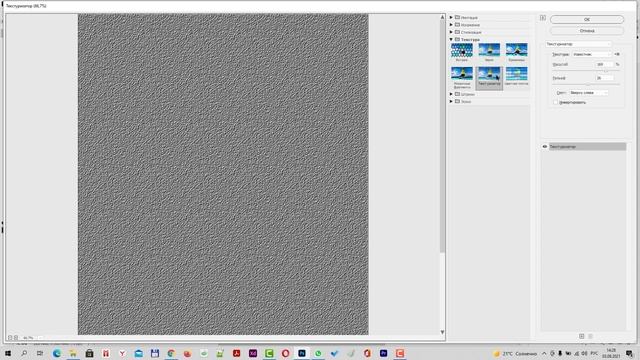Open Opera browser from the taskbar
This screenshot has width=640, height=360.
285,353
